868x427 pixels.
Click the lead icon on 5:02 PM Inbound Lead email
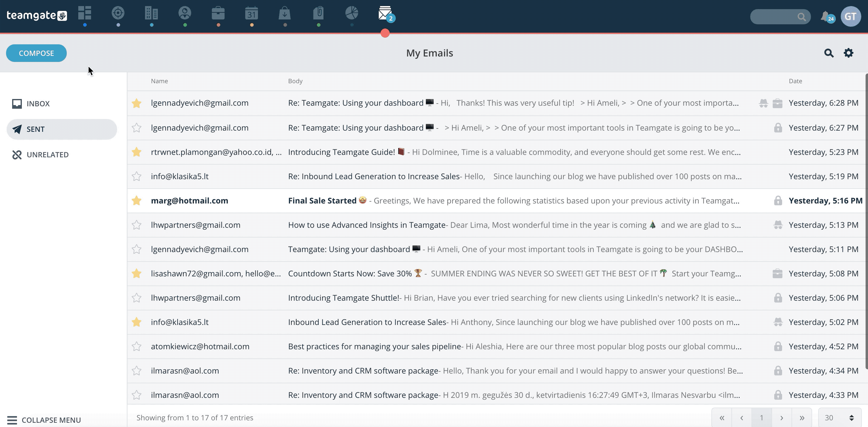(x=778, y=322)
